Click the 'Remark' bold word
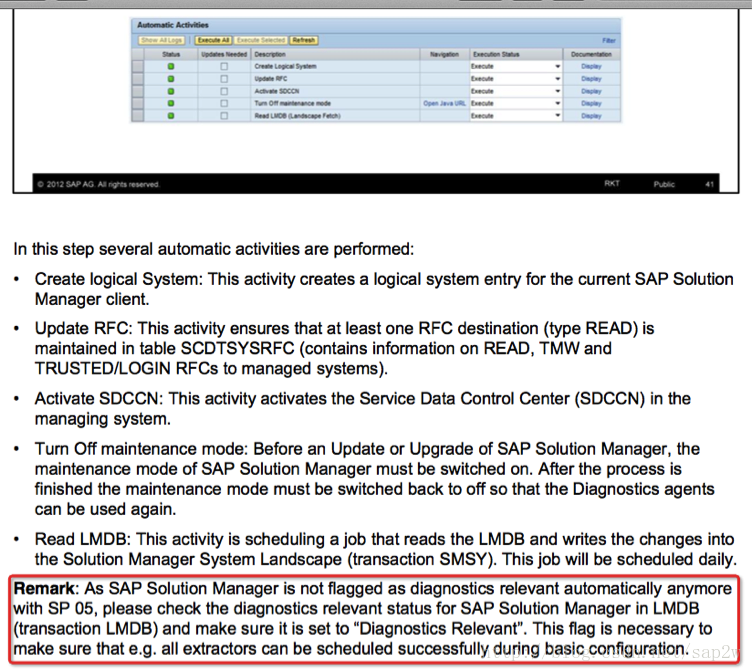Image resolution: width=752 pixels, height=672 pixels. (44, 589)
